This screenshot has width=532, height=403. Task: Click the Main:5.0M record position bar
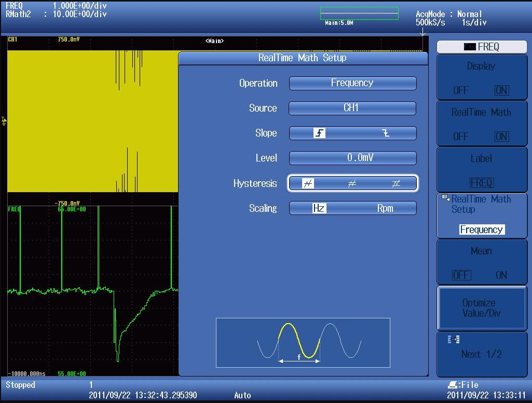tap(359, 14)
